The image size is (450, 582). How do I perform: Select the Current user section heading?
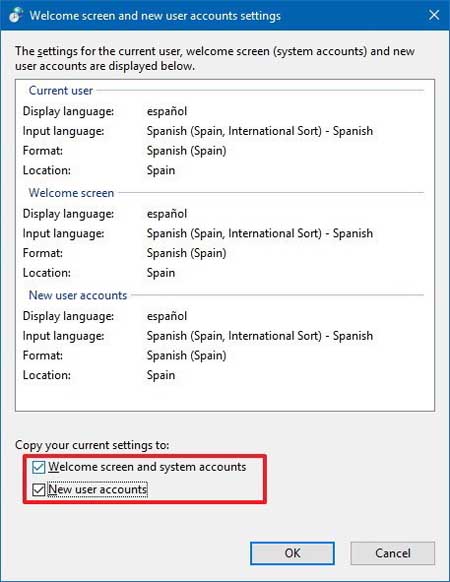point(61,91)
